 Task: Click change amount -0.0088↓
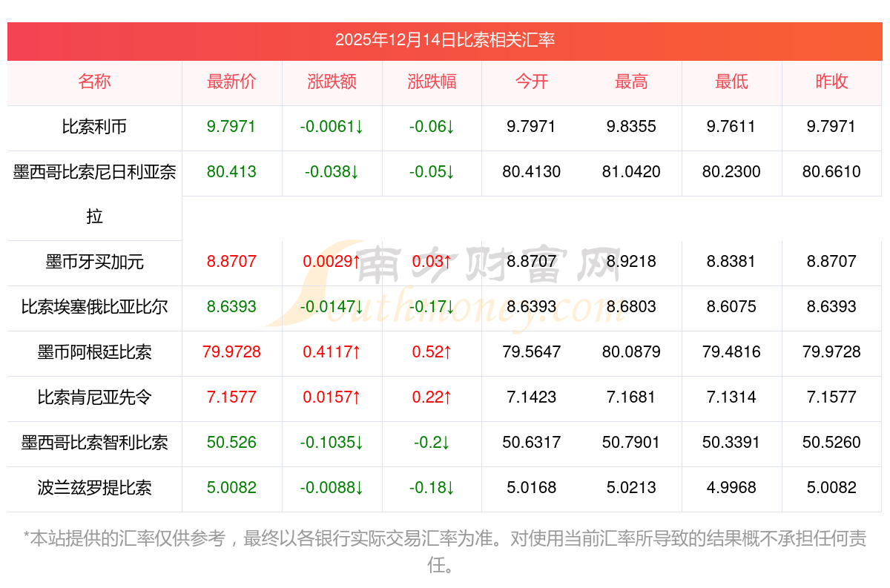point(332,488)
